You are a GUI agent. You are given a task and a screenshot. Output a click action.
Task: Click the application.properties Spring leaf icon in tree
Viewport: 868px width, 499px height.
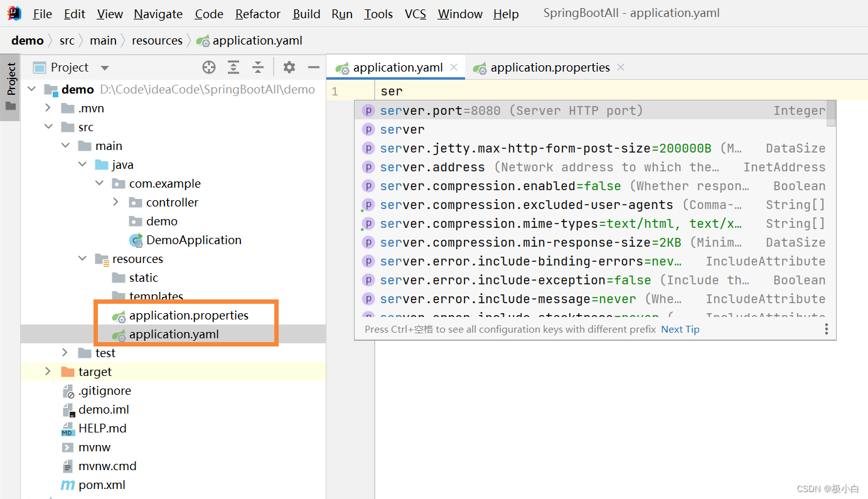click(119, 316)
